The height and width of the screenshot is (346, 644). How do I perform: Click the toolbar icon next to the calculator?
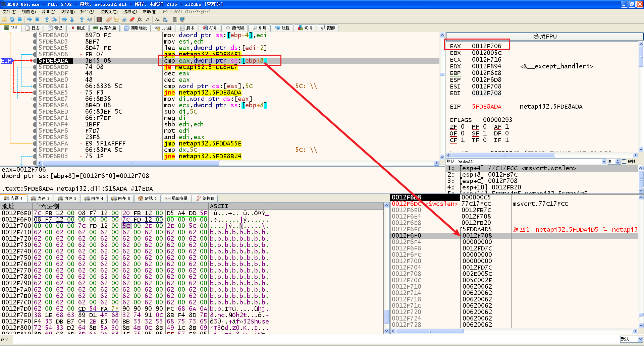165,19
